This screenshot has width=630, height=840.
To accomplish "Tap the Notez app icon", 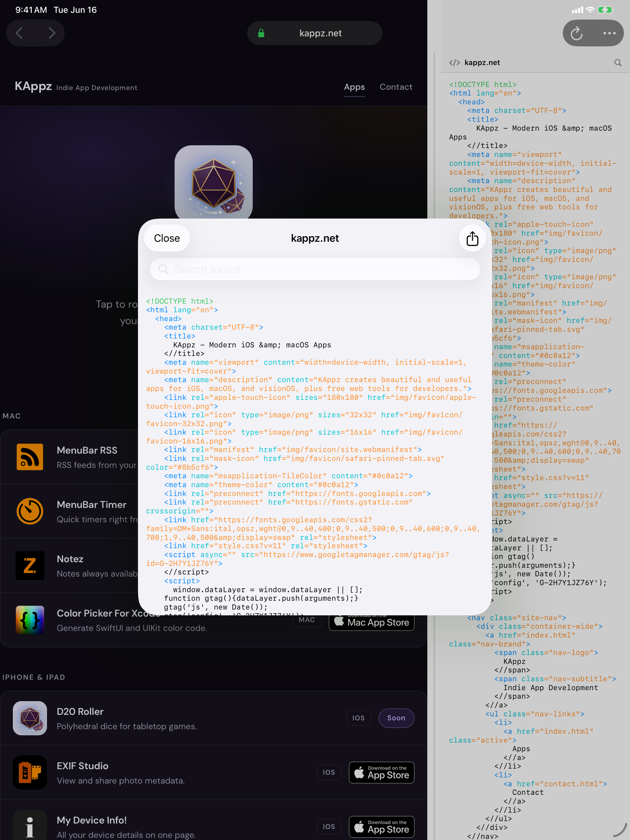I will click(30, 565).
